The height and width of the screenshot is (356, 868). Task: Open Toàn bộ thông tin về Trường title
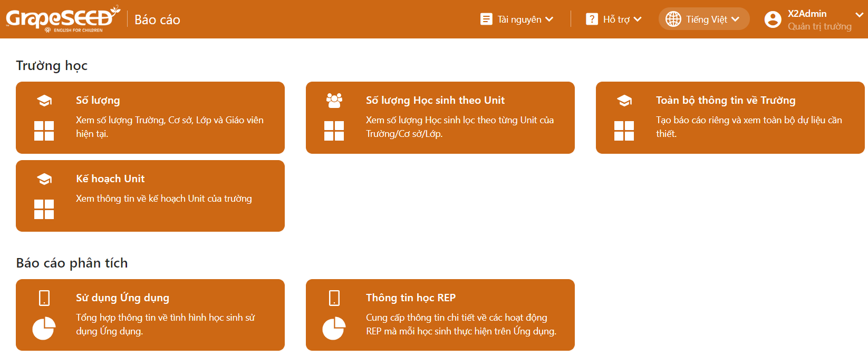(726, 100)
